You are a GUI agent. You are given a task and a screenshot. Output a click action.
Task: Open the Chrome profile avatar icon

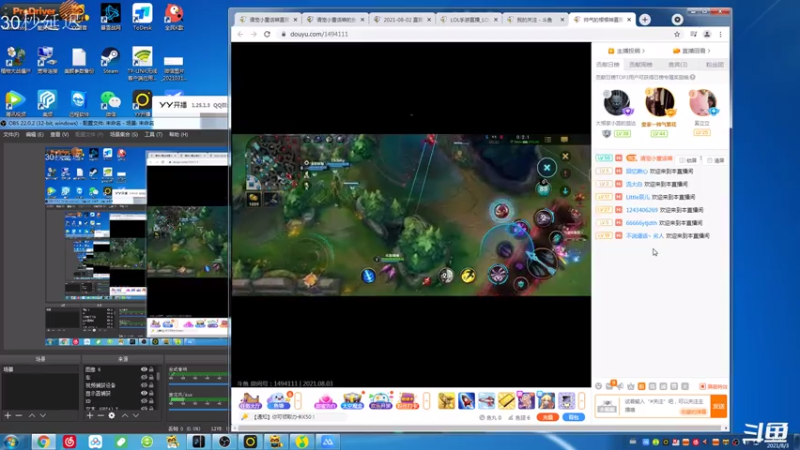(707, 34)
